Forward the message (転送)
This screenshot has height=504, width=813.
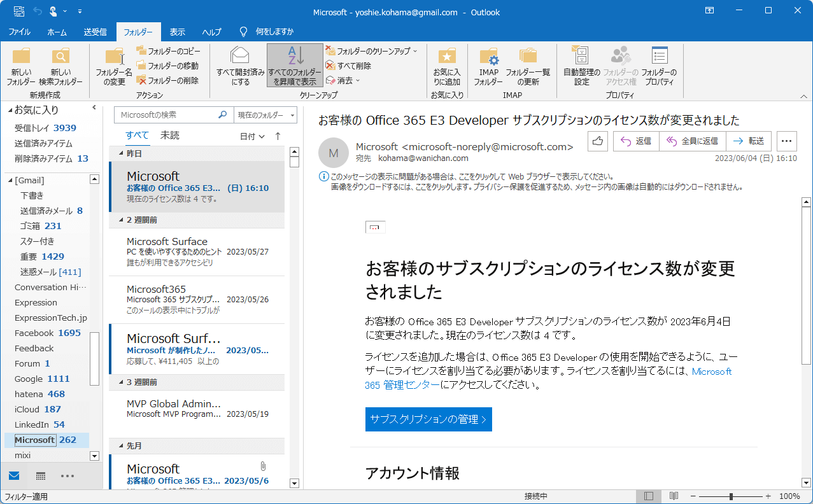click(748, 141)
